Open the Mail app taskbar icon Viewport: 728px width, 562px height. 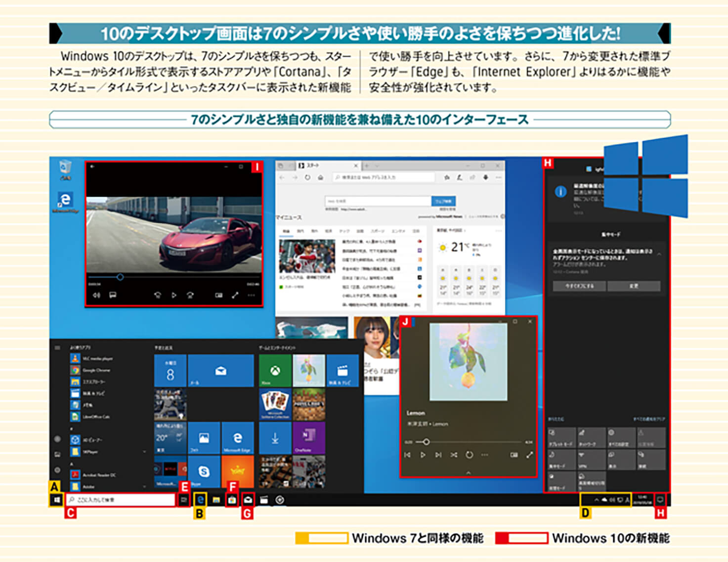click(x=248, y=500)
